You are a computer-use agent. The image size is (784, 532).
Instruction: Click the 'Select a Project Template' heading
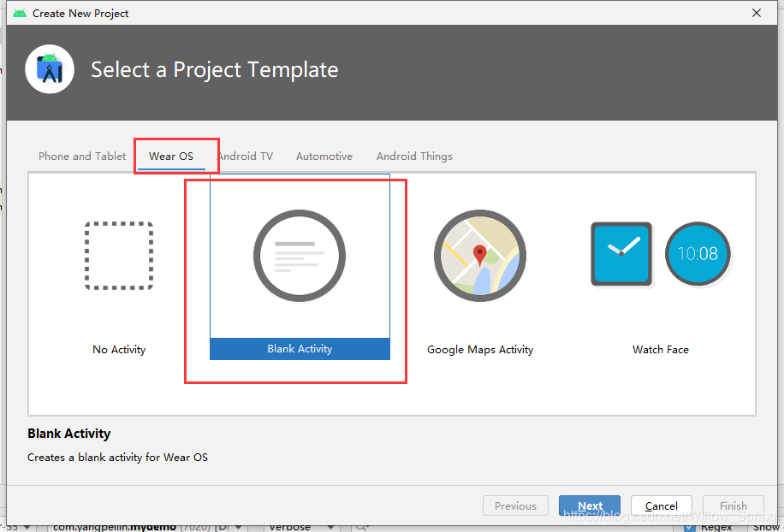click(215, 69)
